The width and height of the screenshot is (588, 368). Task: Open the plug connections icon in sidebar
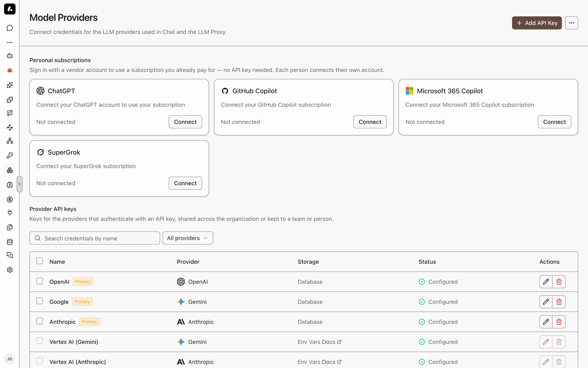10,212
